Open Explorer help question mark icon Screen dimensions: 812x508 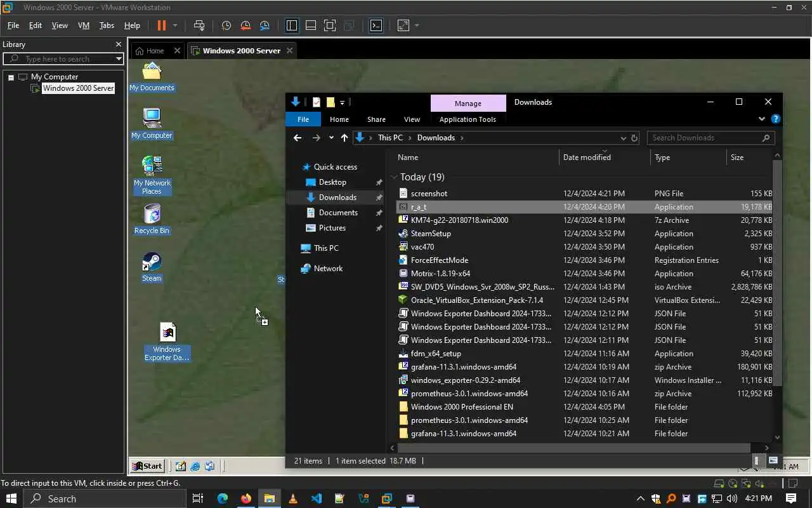click(775, 119)
